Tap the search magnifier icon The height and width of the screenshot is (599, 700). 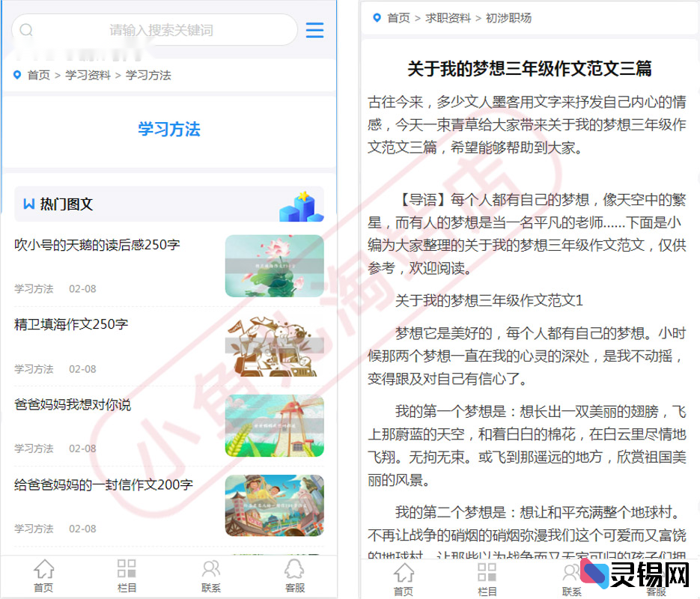[x=25, y=31]
